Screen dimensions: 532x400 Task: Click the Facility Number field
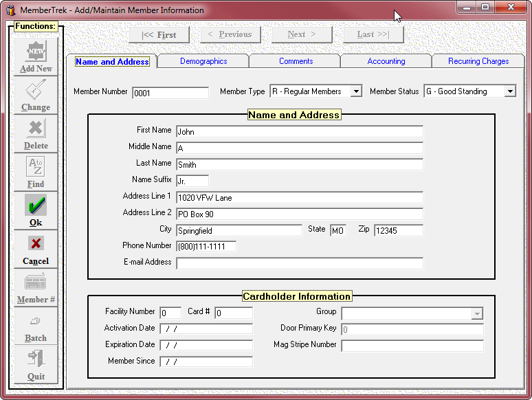(x=170, y=313)
